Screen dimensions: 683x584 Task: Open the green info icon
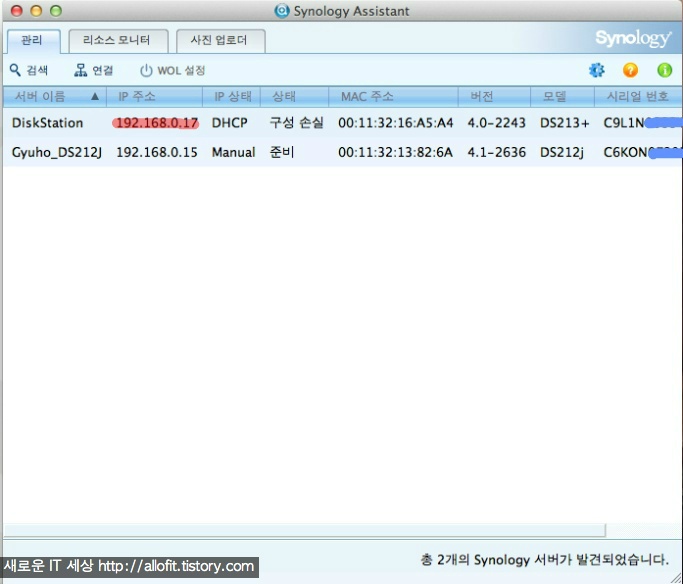664,70
